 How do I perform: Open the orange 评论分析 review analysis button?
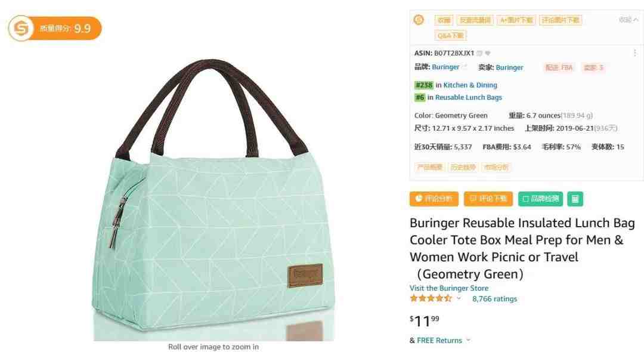(x=434, y=199)
